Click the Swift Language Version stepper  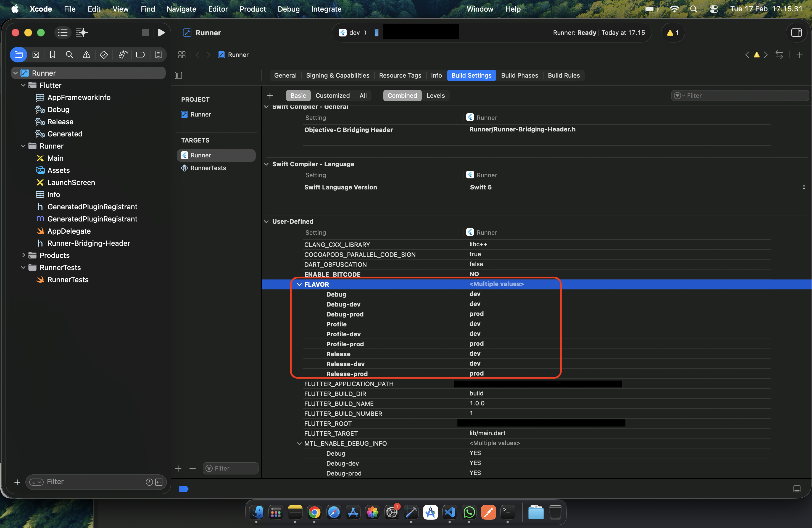point(803,187)
